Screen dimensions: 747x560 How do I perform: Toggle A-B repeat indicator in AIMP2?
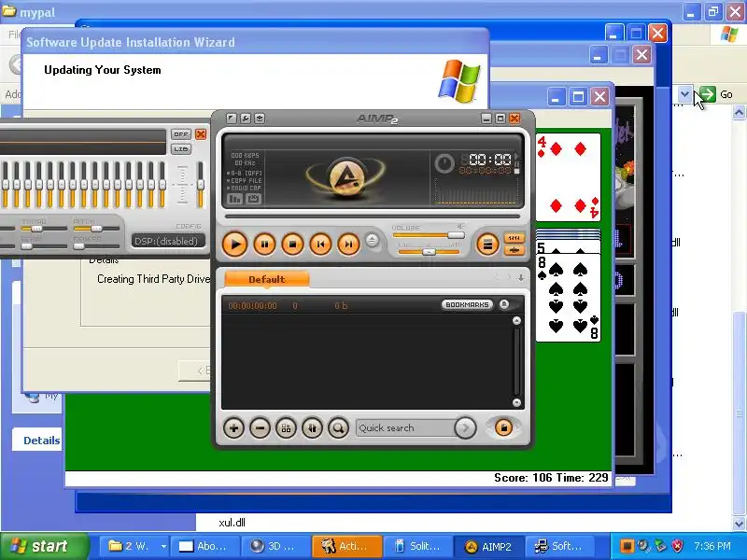pos(245,173)
